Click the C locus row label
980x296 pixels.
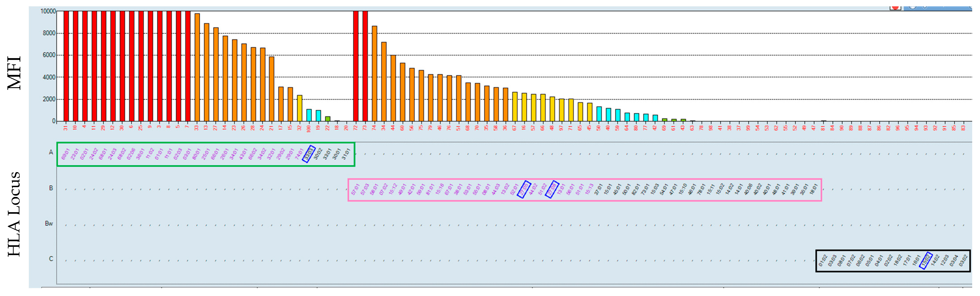tap(51, 259)
